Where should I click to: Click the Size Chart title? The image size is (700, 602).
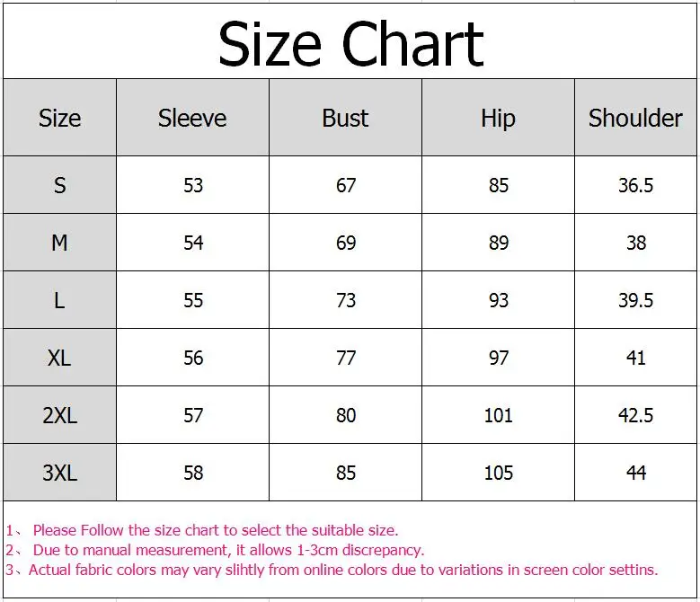(x=350, y=44)
